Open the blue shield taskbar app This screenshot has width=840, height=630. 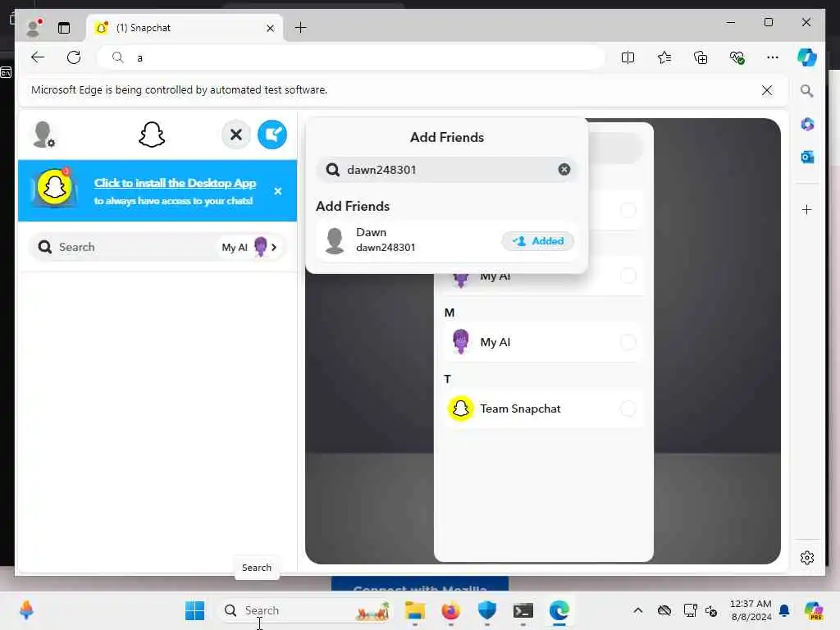coord(487,610)
